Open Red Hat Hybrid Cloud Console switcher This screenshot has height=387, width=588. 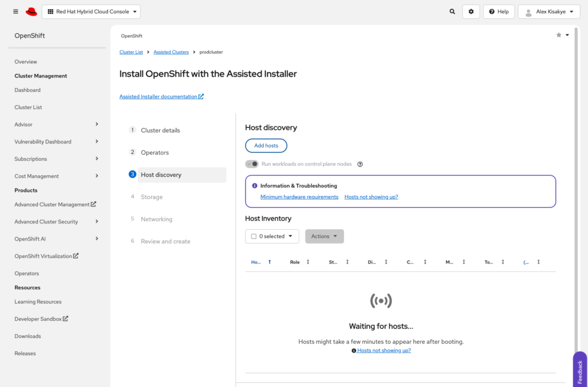coord(91,11)
